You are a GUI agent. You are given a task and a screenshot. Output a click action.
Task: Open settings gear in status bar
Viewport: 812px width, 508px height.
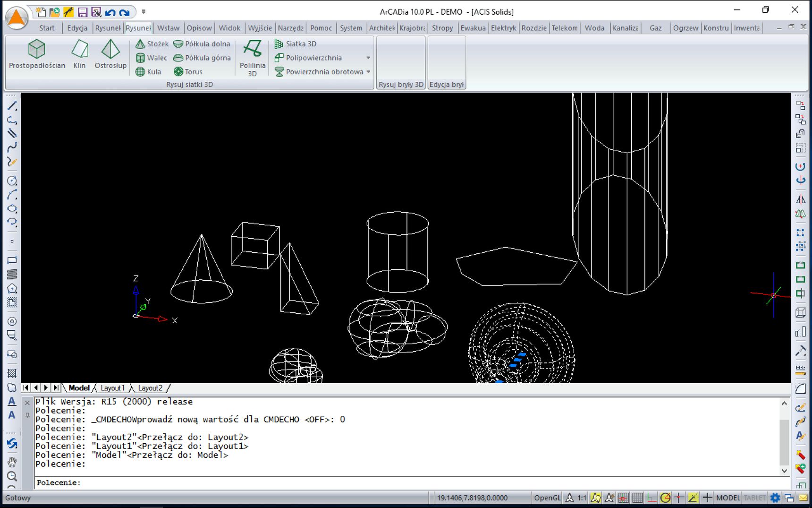[x=775, y=498]
